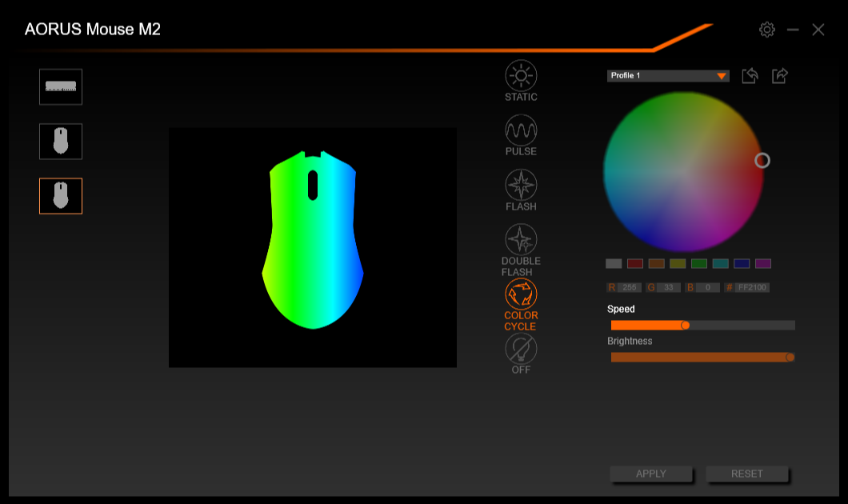
Task: Click the import profile icon
Action: tap(750, 76)
